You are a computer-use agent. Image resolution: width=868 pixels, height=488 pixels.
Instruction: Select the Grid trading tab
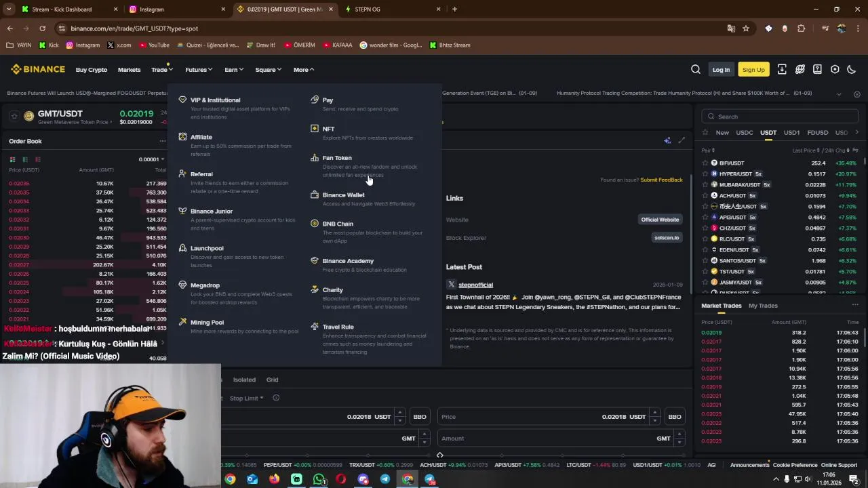[272, 380]
